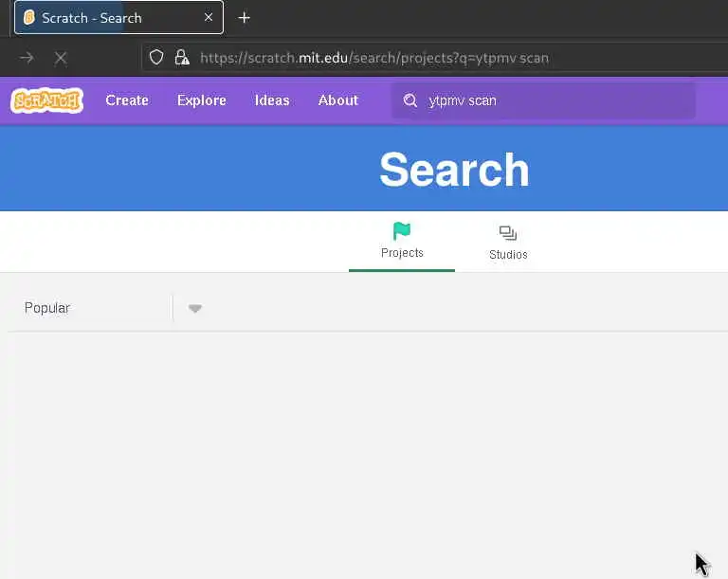The image size is (728, 579).
Task: Go to the Ideas page
Action: click(272, 100)
